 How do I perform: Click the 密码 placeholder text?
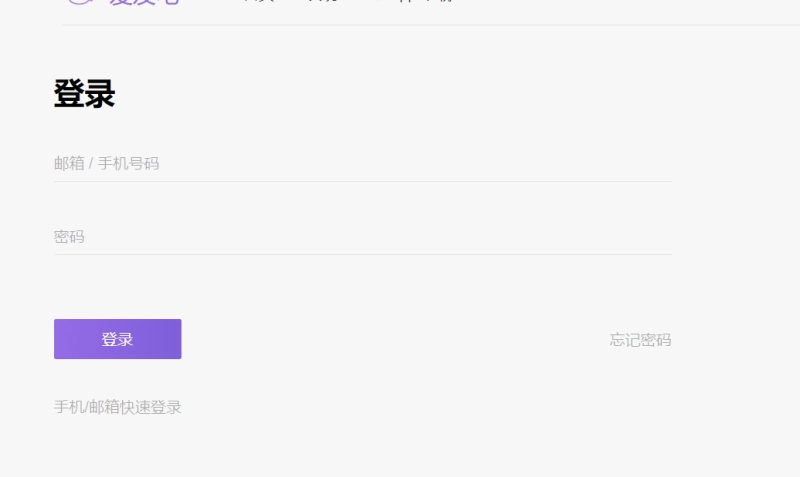tap(69, 237)
